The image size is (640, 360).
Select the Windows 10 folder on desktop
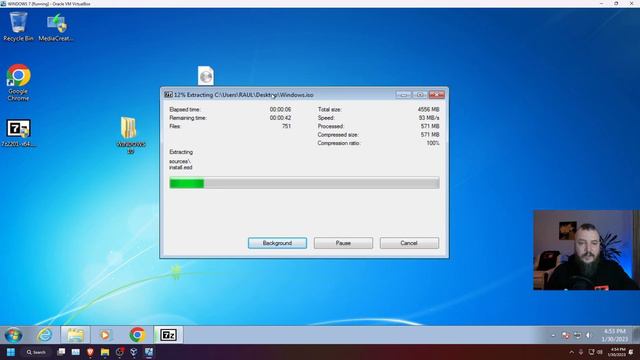pos(130,135)
